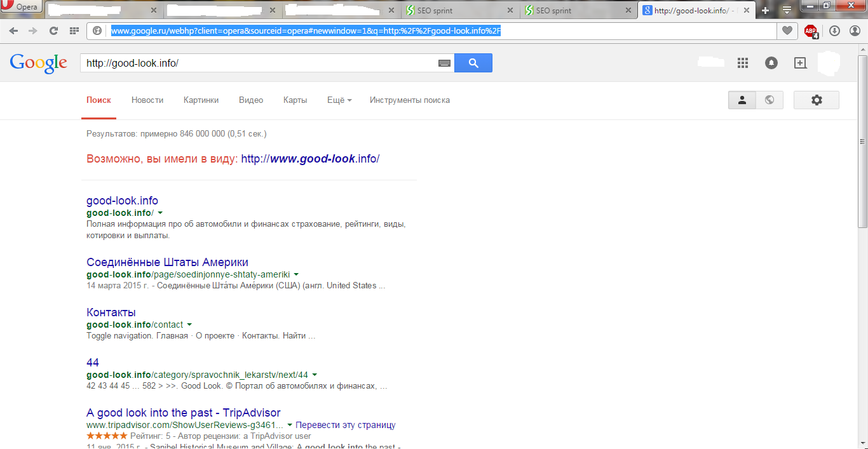Switch to the second SEO sprint browser tab
The image size is (868, 449).
click(580, 10)
